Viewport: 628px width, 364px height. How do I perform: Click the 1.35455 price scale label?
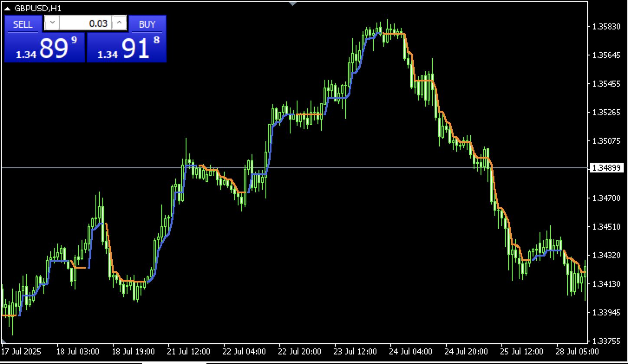click(x=606, y=84)
